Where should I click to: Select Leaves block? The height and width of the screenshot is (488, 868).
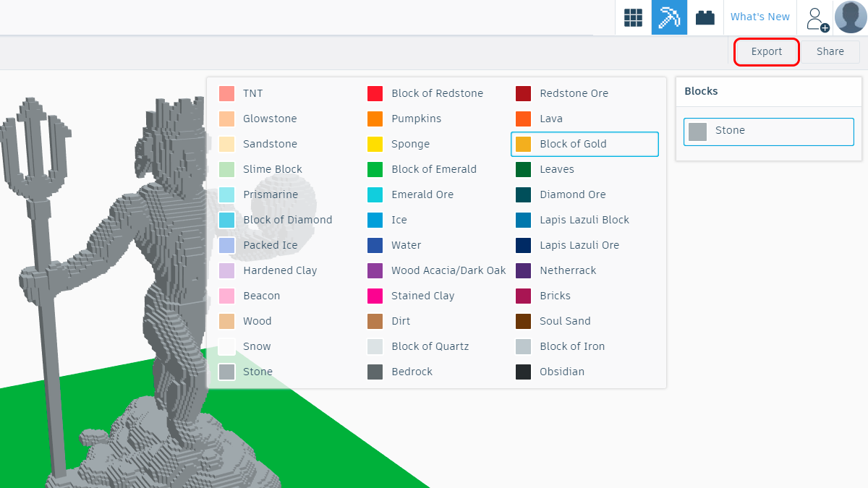coord(584,169)
